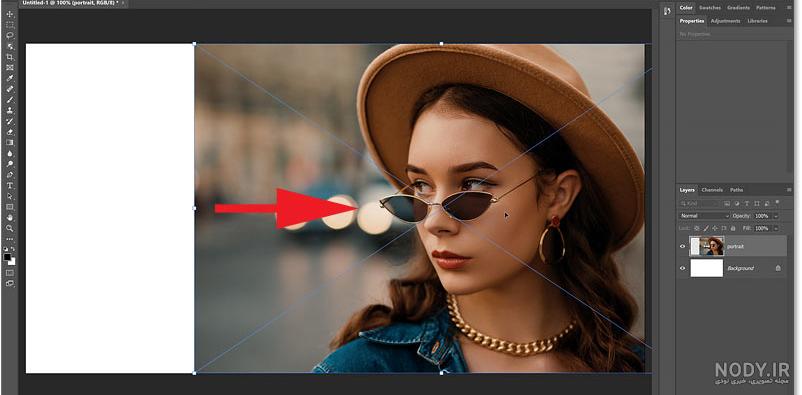Toggle lock image pixels (brush icon)
Viewport: 802px width, 395px height.
706,228
